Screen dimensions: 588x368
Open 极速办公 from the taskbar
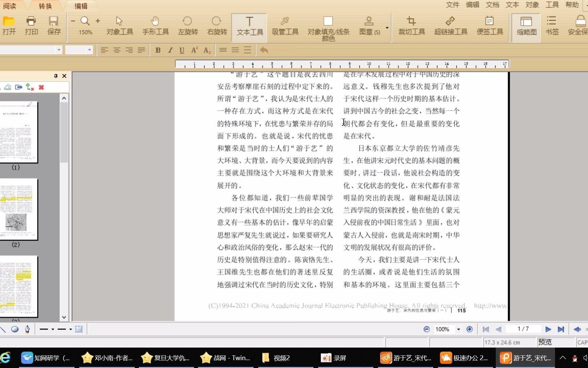(464, 358)
